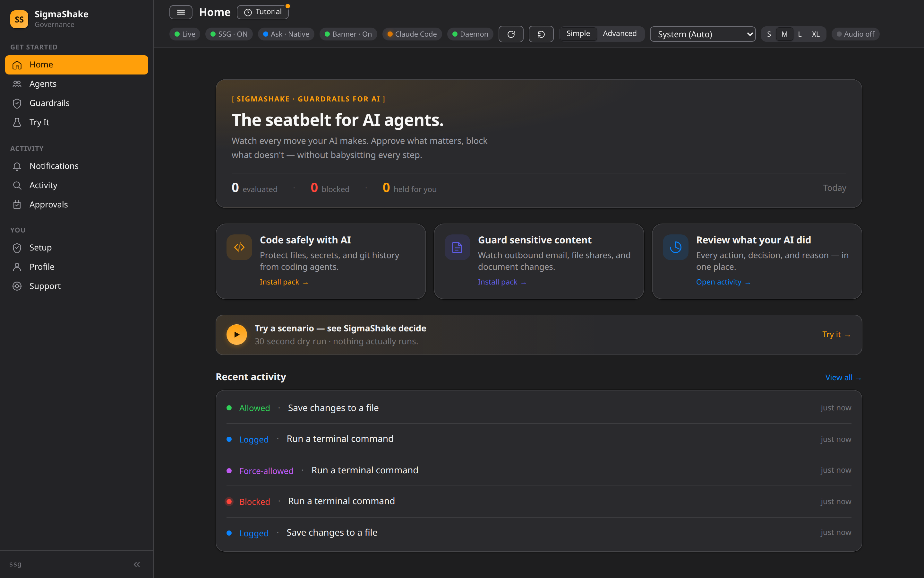Go to Guardrails in sidebar
924x578 pixels.
(76, 103)
